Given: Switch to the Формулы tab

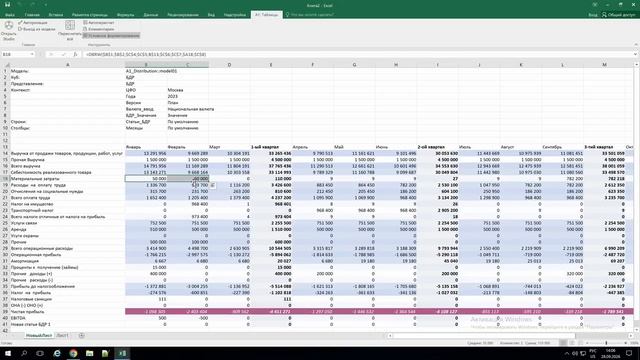Looking at the screenshot, I should pos(125,15).
